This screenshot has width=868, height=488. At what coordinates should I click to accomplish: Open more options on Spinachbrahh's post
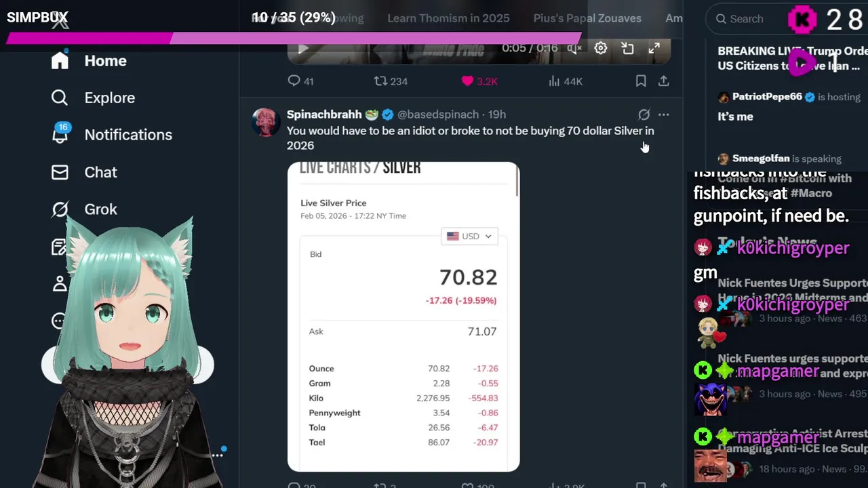663,115
